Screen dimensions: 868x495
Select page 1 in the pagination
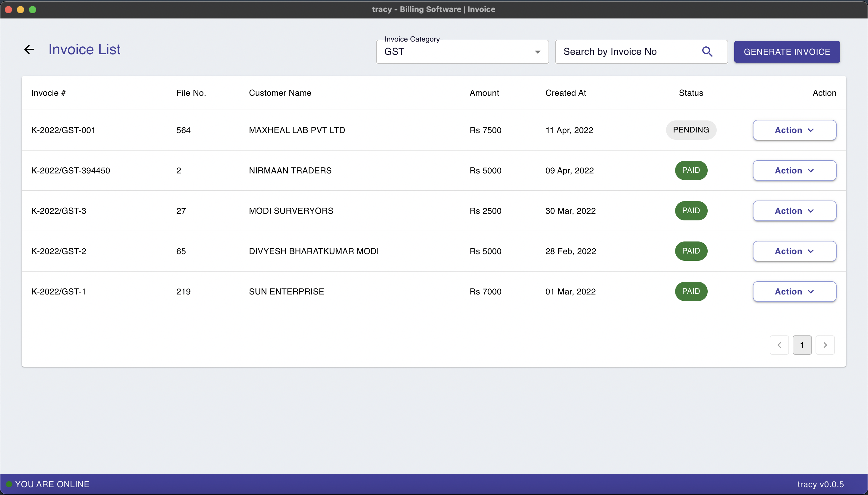pos(802,345)
